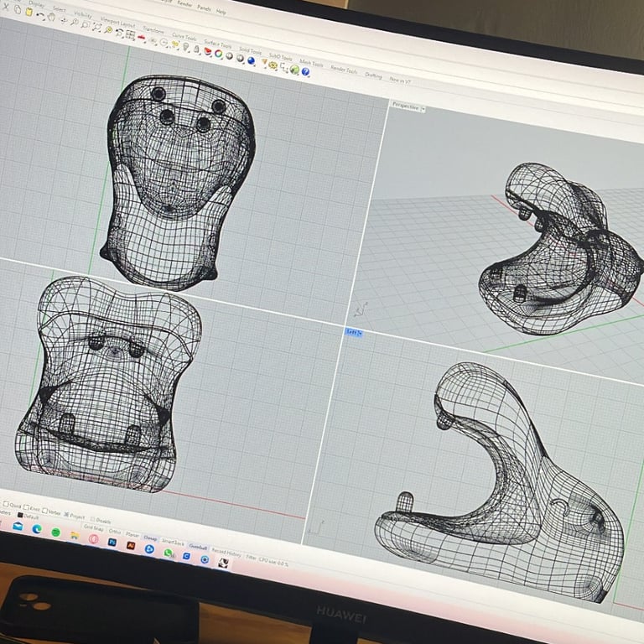This screenshot has width=644, height=644.
Task: Click the Dimension bracket icon near Help
Action: (283, 68)
